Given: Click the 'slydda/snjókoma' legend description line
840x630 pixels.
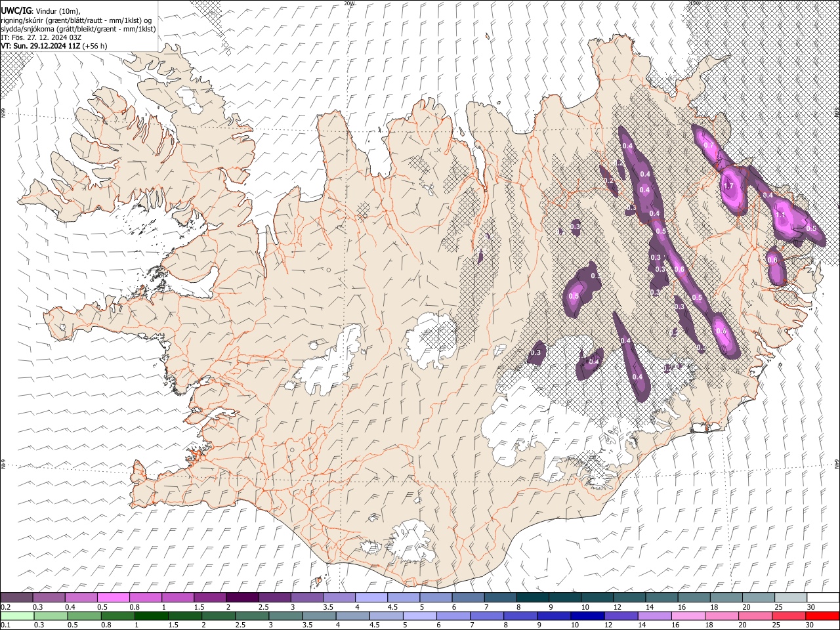Looking at the screenshot, I should (77, 29).
